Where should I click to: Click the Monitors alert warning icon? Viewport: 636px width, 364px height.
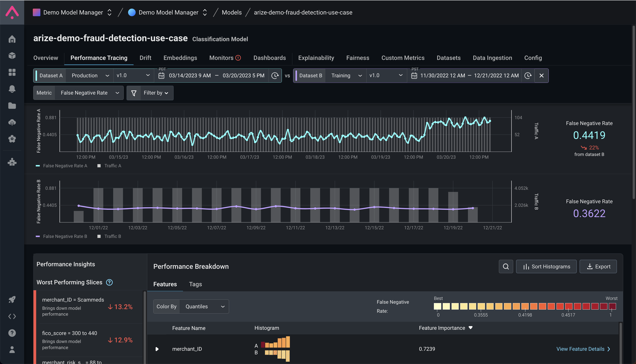click(238, 58)
